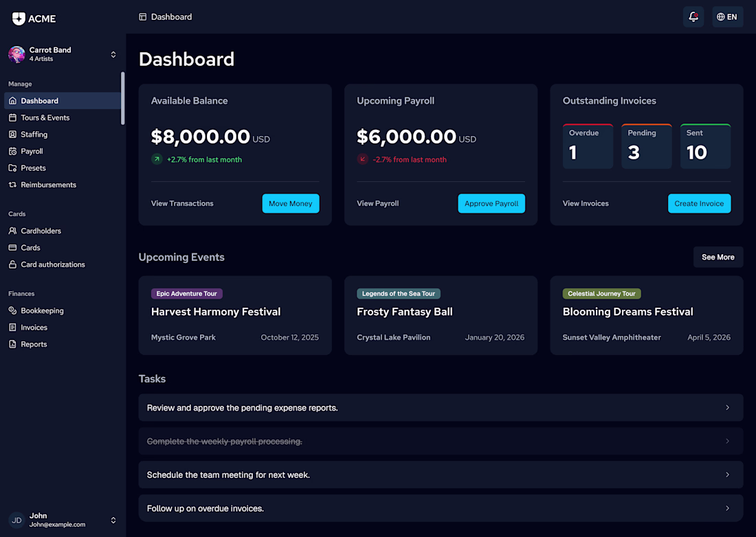Click the notification bell icon
This screenshot has width=756, height=537.
693,17
